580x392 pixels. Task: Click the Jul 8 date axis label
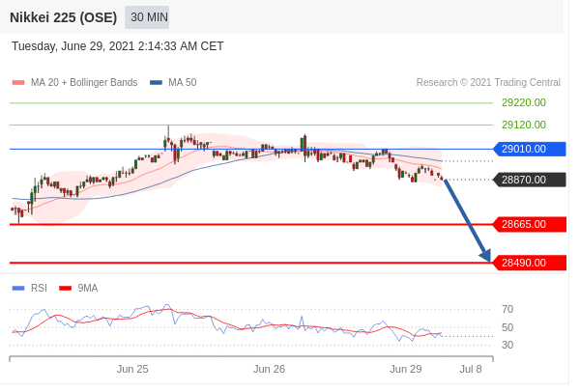(471, 369)
